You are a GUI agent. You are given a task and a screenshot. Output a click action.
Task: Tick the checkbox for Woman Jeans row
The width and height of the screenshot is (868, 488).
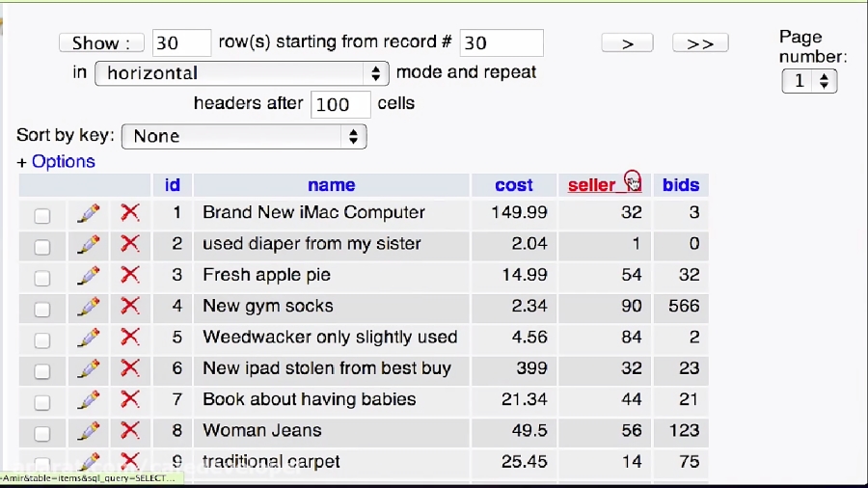pyautogui.click(x=42, y=433)
